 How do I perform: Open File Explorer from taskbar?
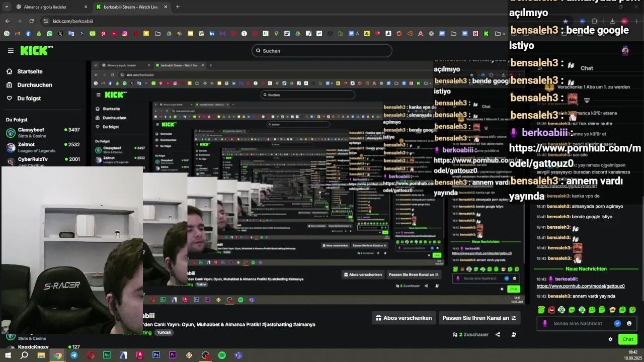pos(41,355)
